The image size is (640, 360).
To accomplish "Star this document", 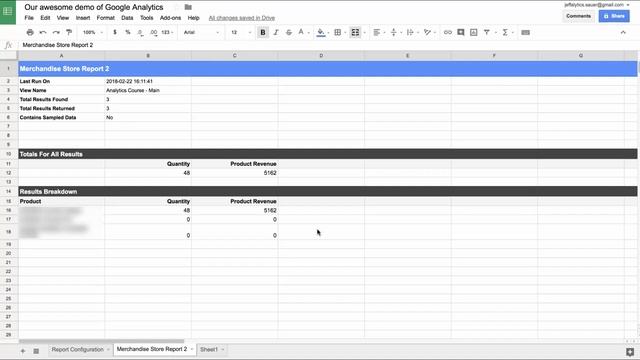I will (177, 7).
